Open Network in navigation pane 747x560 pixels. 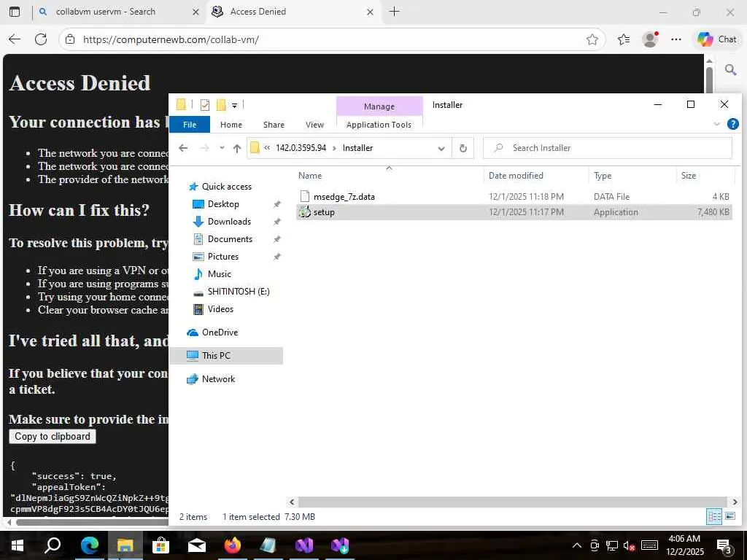pyautogui.click(x=218, y=379)
